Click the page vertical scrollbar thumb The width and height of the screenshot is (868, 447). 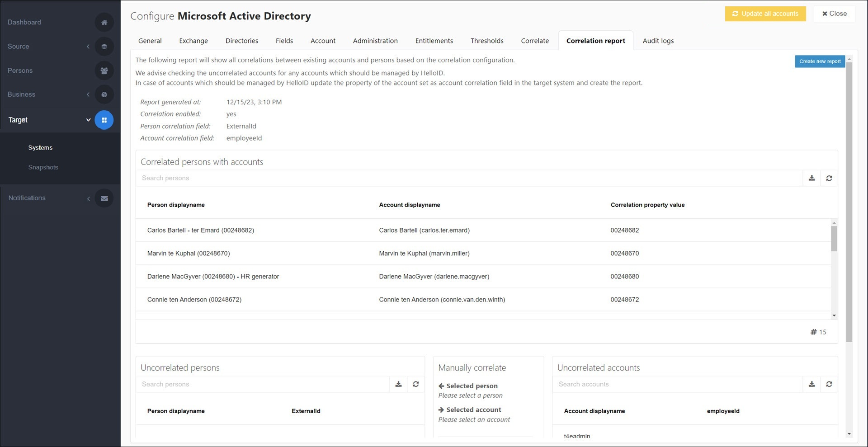849,202
